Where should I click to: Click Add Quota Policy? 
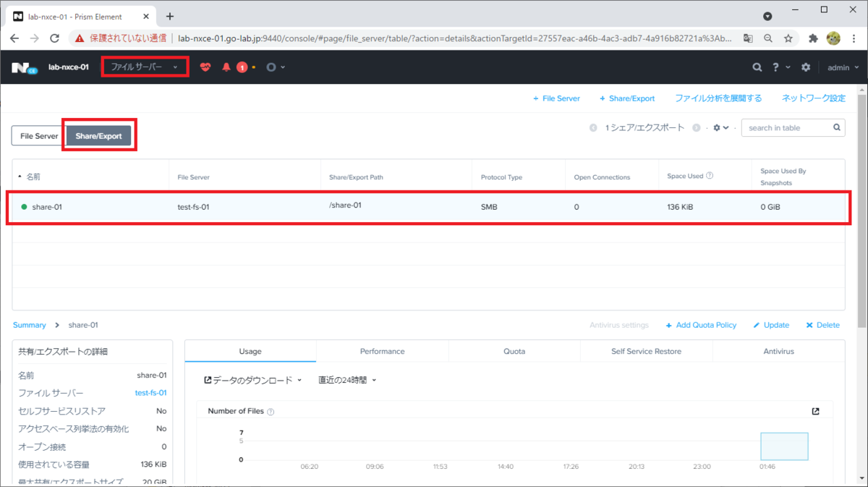pyautogui.click(x=701, y=325)
